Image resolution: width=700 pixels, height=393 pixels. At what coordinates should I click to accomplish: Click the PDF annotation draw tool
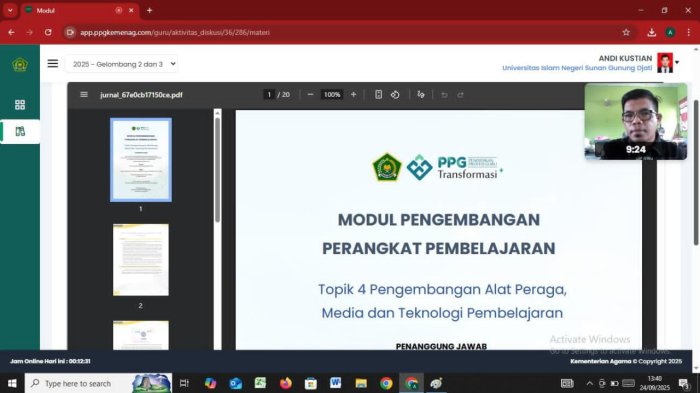[421, 94]
